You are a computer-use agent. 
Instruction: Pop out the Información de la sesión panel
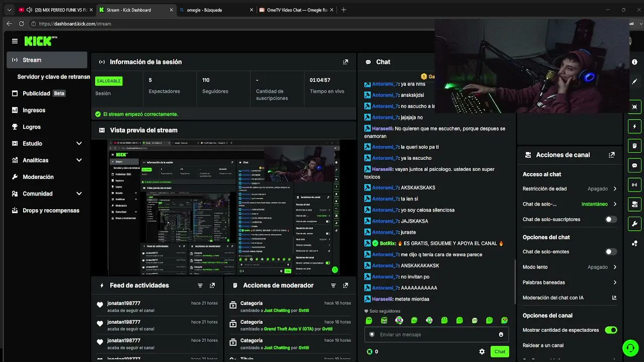click(345, 62)
